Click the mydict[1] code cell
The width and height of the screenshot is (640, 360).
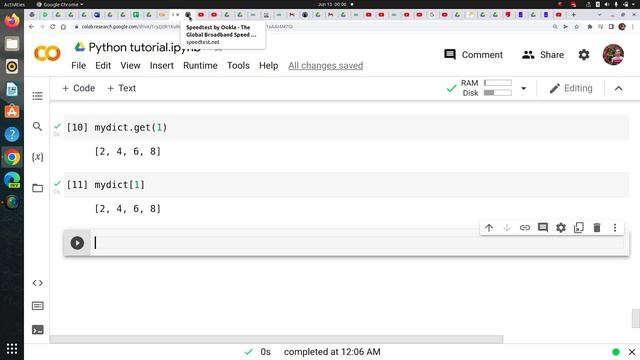(x=346, y=184)
